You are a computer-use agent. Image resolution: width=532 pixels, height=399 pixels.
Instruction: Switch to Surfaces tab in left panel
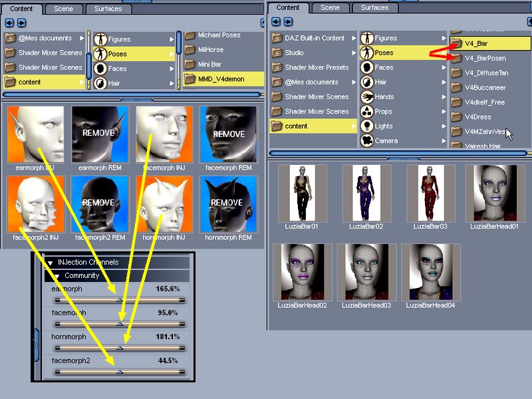pos(108,9)
